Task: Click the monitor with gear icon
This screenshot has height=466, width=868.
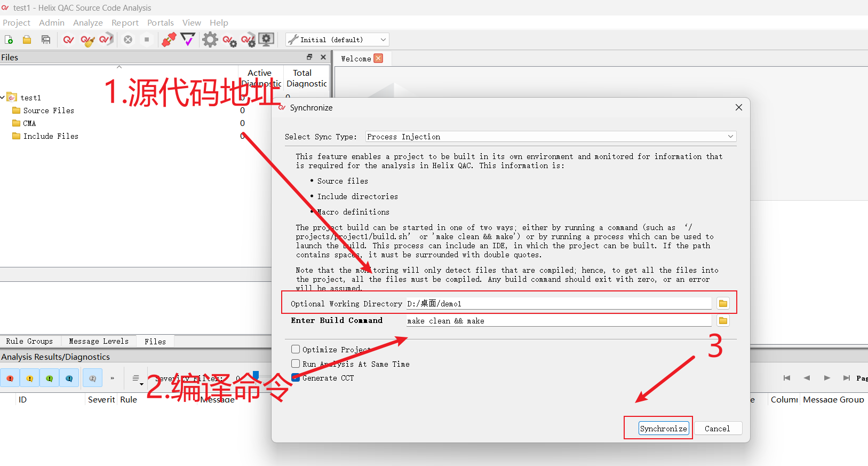Action: click(266, 39)
